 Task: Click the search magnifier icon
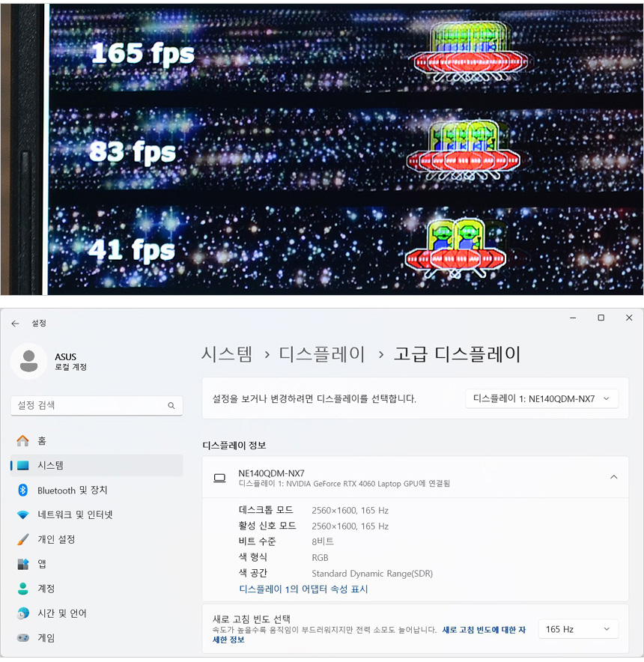(171, 405)
